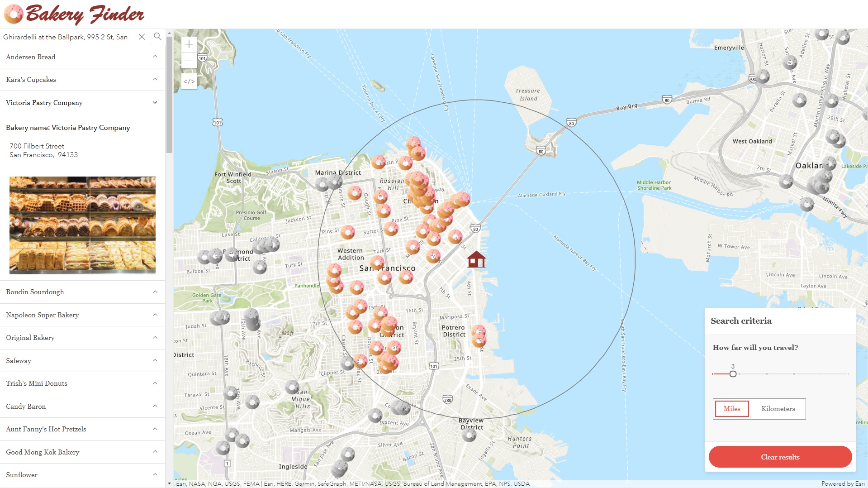868x488 pixels.
Task: Click the search magnifier icon
Action: click(x=157, y=37)
